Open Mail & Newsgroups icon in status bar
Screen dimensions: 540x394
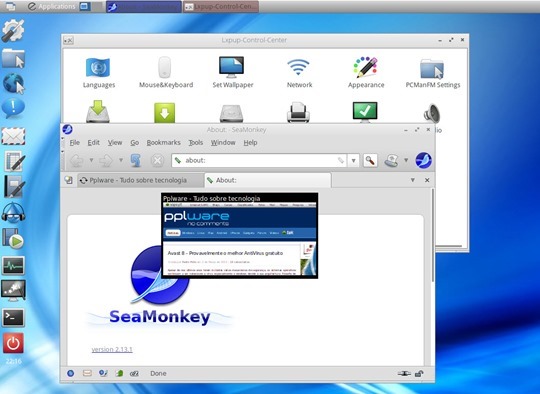[x=87, y=373]
